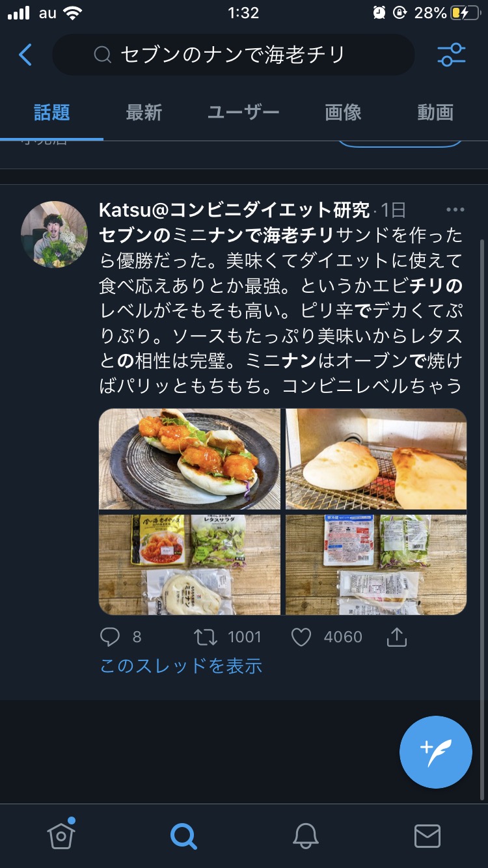Compose a new tweet with feather button
This screenshot has width=488, height=868.
tap(436, 752)
